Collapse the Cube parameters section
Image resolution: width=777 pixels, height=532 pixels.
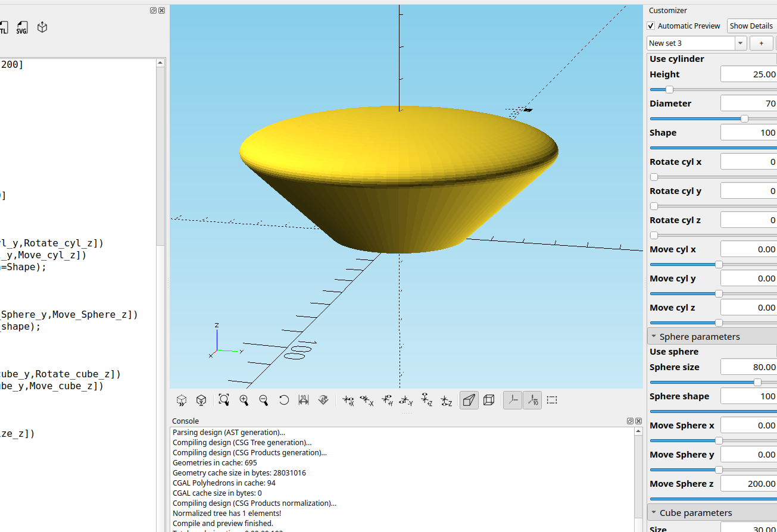pos(654,513)
